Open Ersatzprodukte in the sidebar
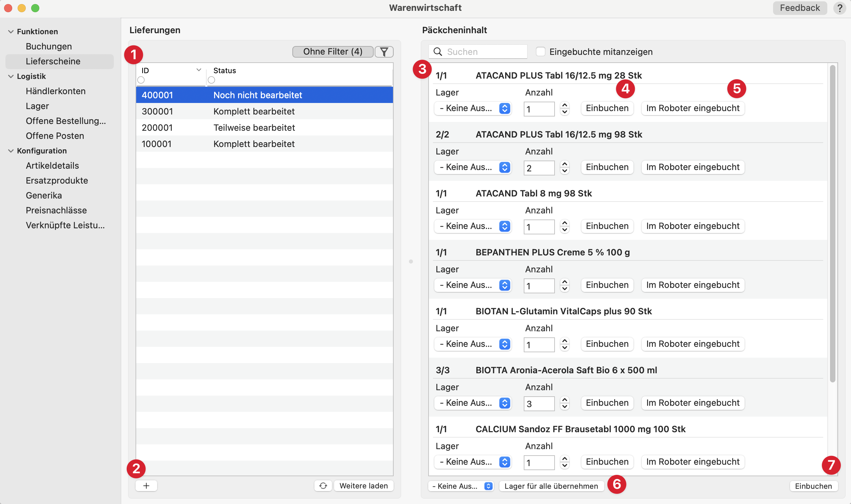 pos(57,181)
